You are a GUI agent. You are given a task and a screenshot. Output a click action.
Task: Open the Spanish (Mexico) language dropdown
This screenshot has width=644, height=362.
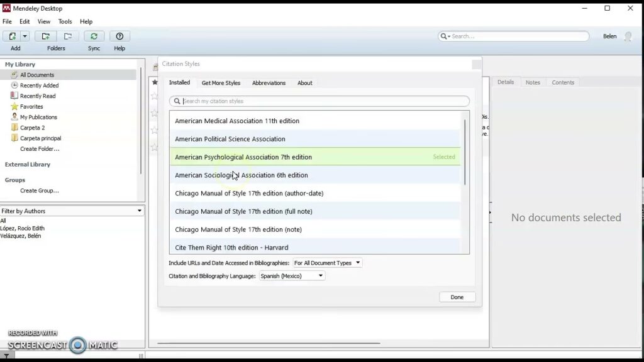tap(292, 276)
